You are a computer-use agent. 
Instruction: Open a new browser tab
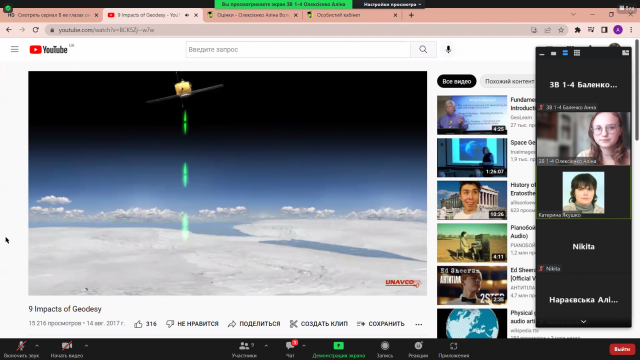point(411,15)
